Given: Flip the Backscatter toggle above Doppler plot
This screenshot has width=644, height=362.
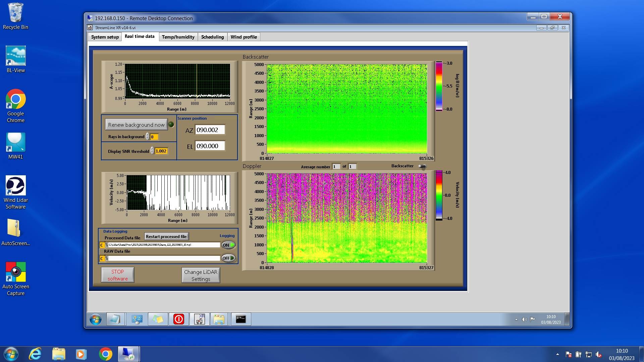Looking at the screenshot, I should pyautogui.click(x=422, y=166).
